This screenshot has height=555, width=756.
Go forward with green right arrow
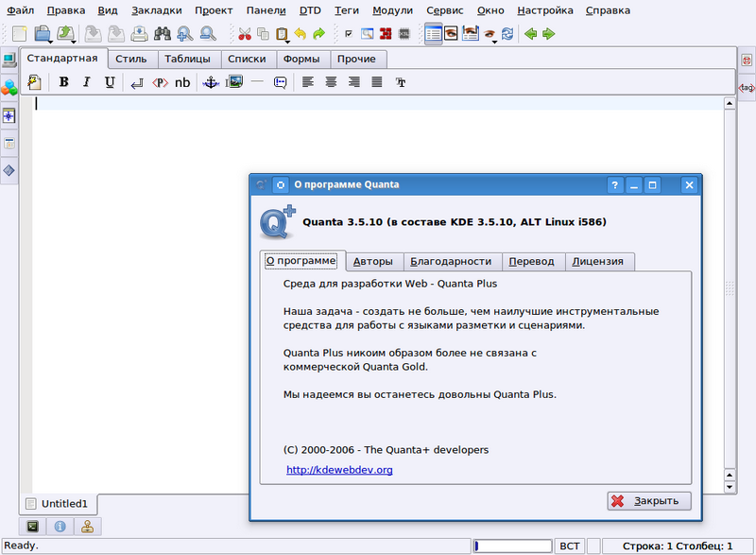(x=549, y=34)
